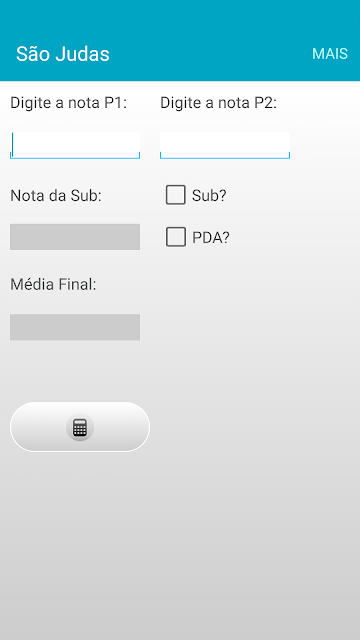Open the MAIS menu
Viewport: 360px width, 640px height.
[x=330, y=53]
